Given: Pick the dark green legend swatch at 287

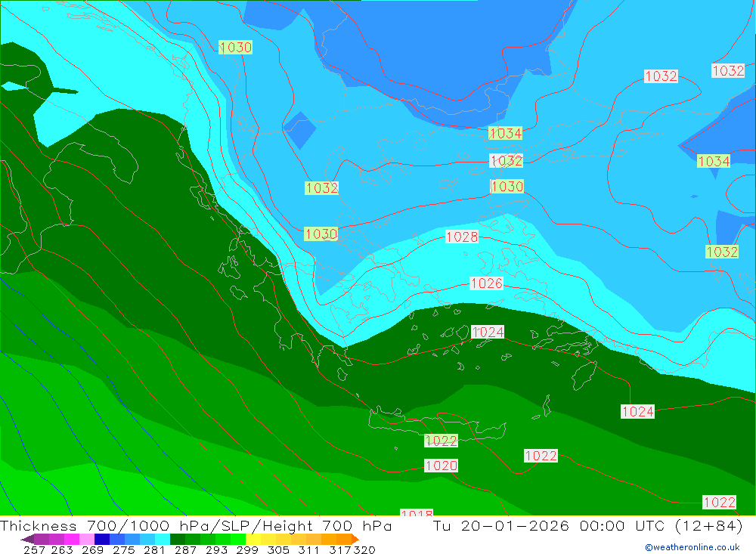Looking at the screenshot, I should [178, 539].
